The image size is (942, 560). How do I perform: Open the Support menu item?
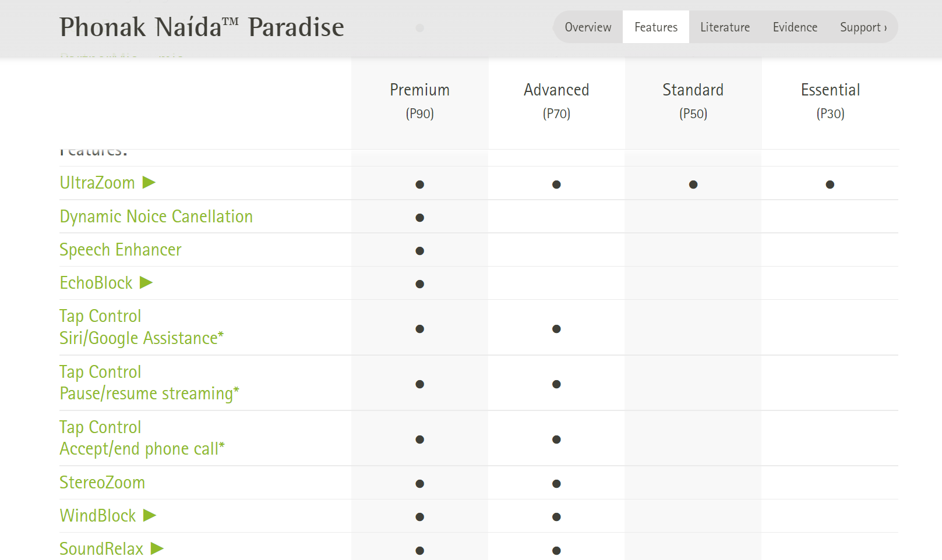click(863, 27)
